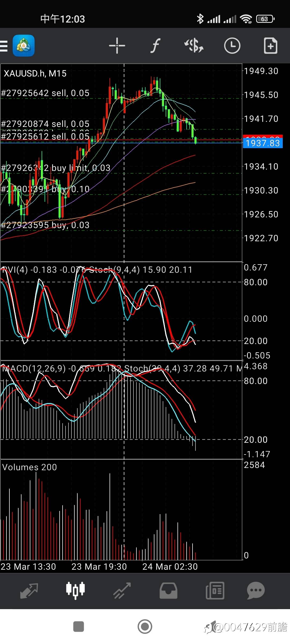
Task: Create a new order with plus-document icon
Action: pyautogui.click(x=270, y=46)
